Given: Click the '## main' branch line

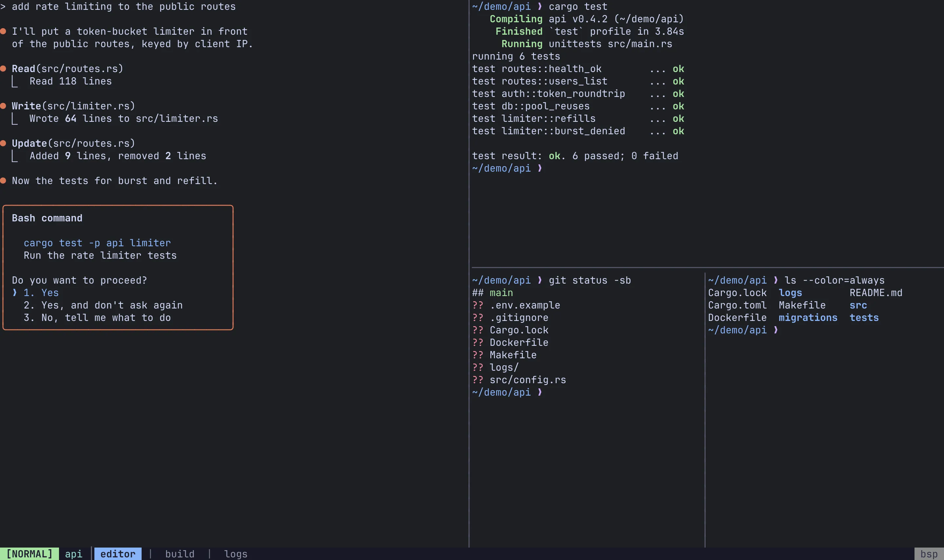Looking at the screenshot, I should click(x=492, y=293).
